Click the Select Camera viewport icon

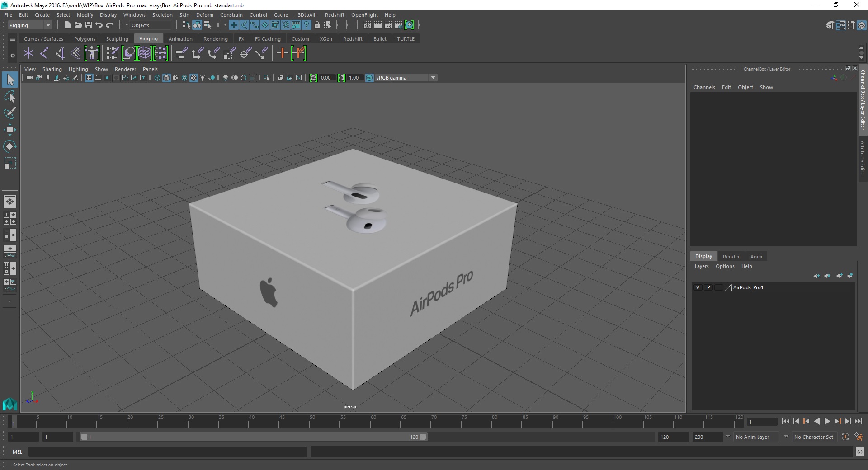point(29,78)
